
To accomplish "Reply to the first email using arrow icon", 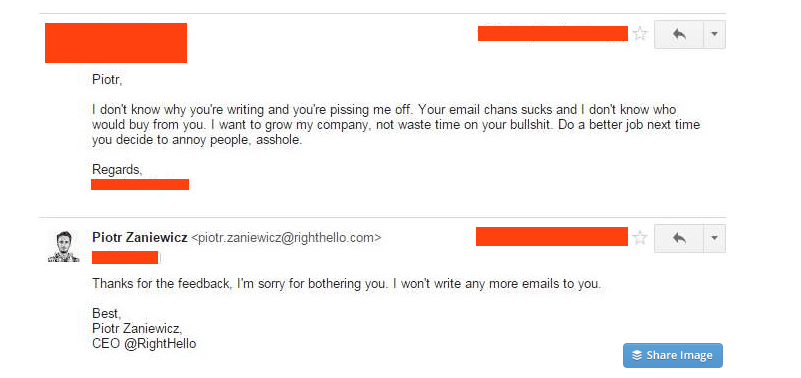I will pyautogui.click(x=679, y=34).
